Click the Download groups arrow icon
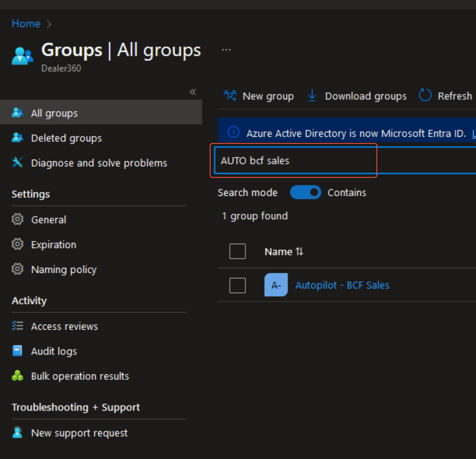Viewport: 476px width, 459px height. (x=312, y=95)
